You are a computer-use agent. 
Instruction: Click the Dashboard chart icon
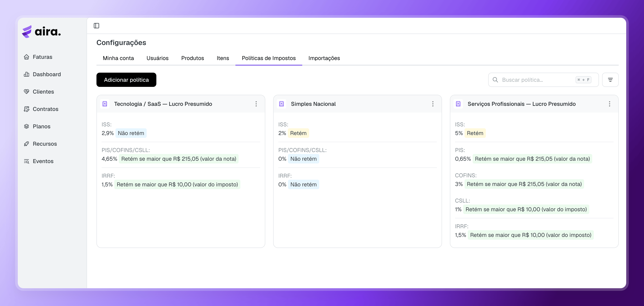click(26, 74)
